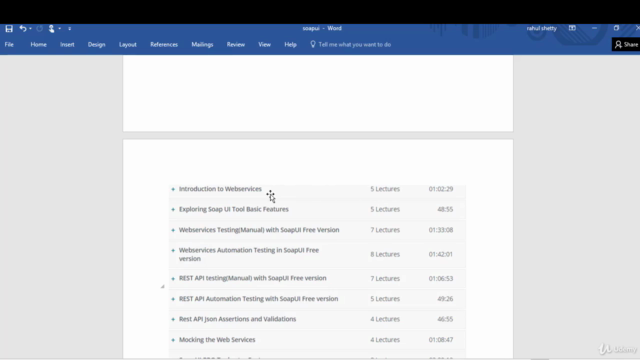This screenshot has width=640, height=360.
Task: Open Touch/Mouse mode dropdown arrow
Action: (x=60, y=29)
